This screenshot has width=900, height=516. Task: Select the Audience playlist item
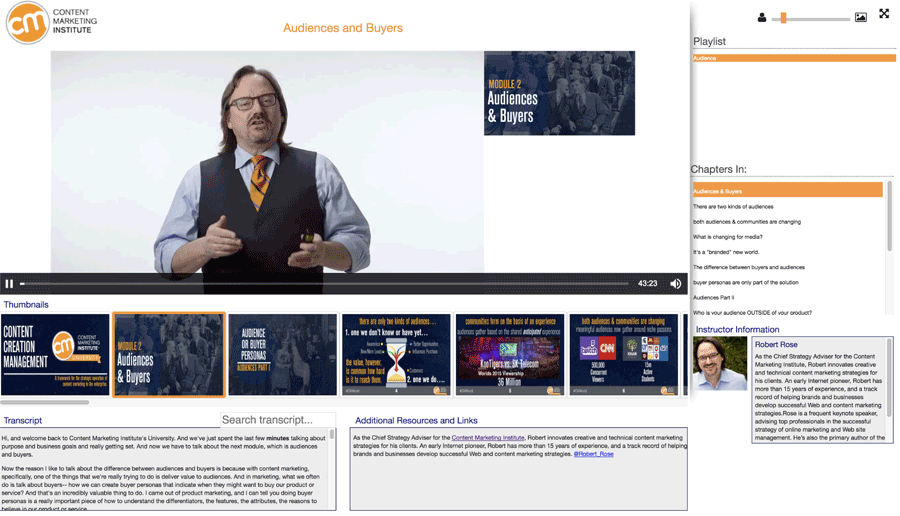coord(794,58)
